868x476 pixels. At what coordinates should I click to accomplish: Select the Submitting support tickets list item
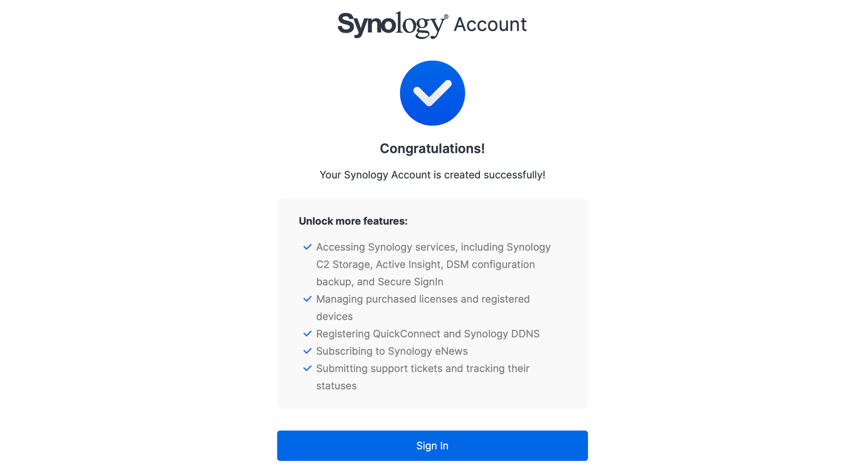tap(423, 377)
